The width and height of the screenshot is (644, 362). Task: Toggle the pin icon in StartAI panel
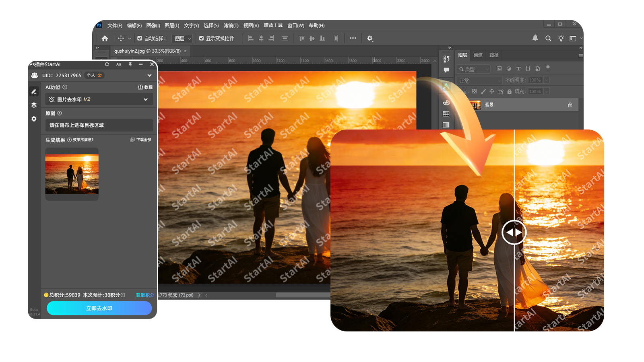click(130, 64)
